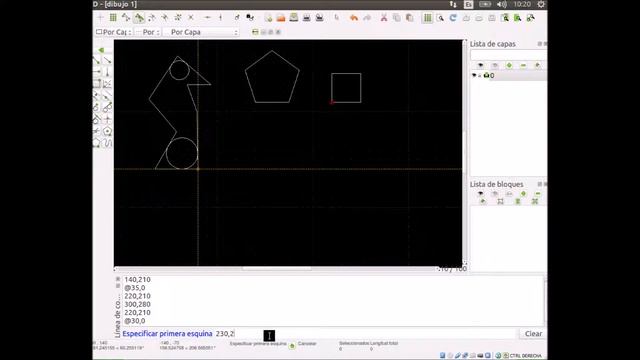The width and height of the screenshot is (640, 360).
Task: Toggle snap to center
Action: tap(152, 18)
